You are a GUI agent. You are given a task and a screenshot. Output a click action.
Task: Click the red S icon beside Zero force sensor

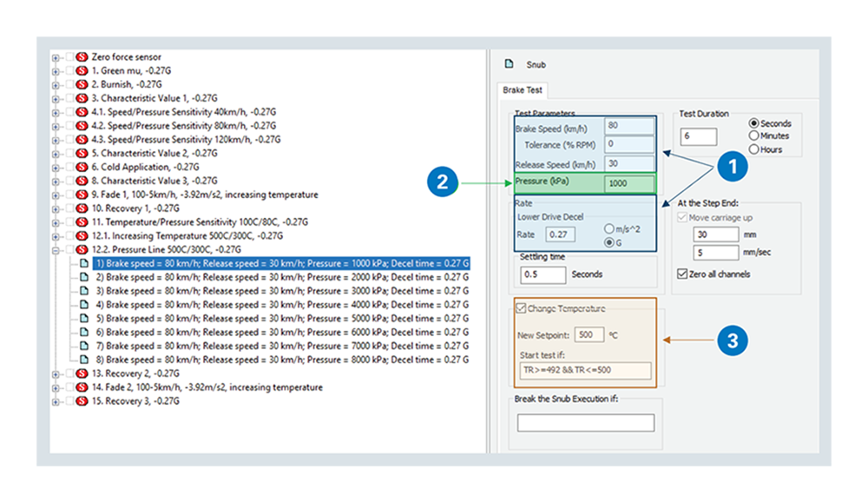(x=82, y=56)
